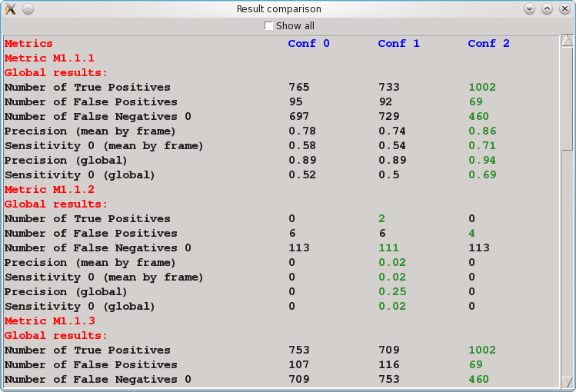This screenshot has height=392, width=576.
Task: Click the Conf 0 column header
Action: (x=308, y=43)
